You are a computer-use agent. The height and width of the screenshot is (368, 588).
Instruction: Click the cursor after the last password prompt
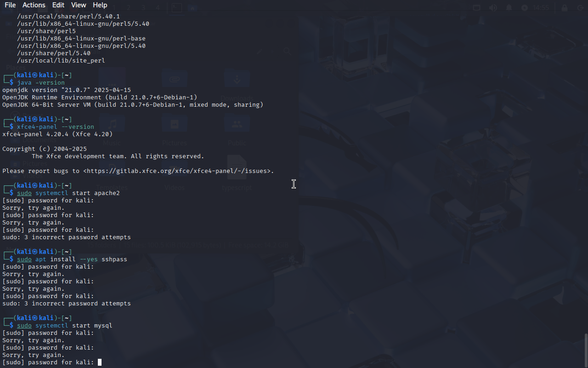pyautogui.click(x=100, y=362)
